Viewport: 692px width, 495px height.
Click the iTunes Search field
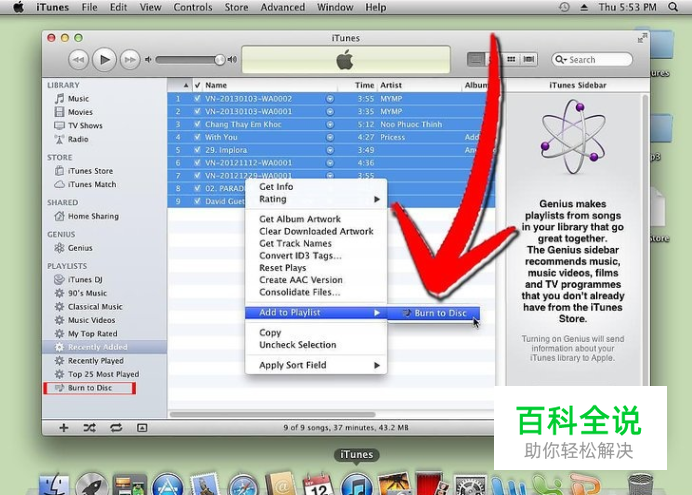point(592,60)
